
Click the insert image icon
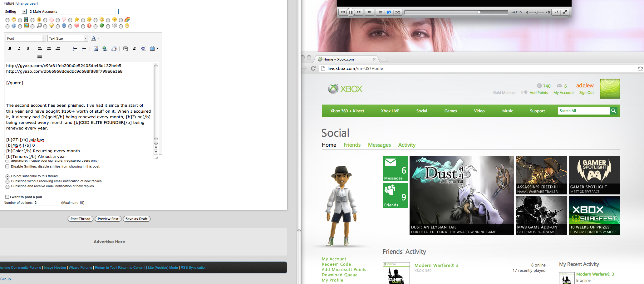point(96,48)
